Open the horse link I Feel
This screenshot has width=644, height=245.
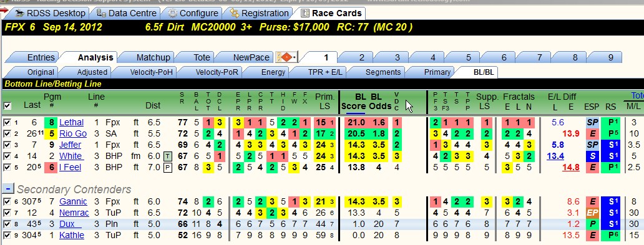70,168
